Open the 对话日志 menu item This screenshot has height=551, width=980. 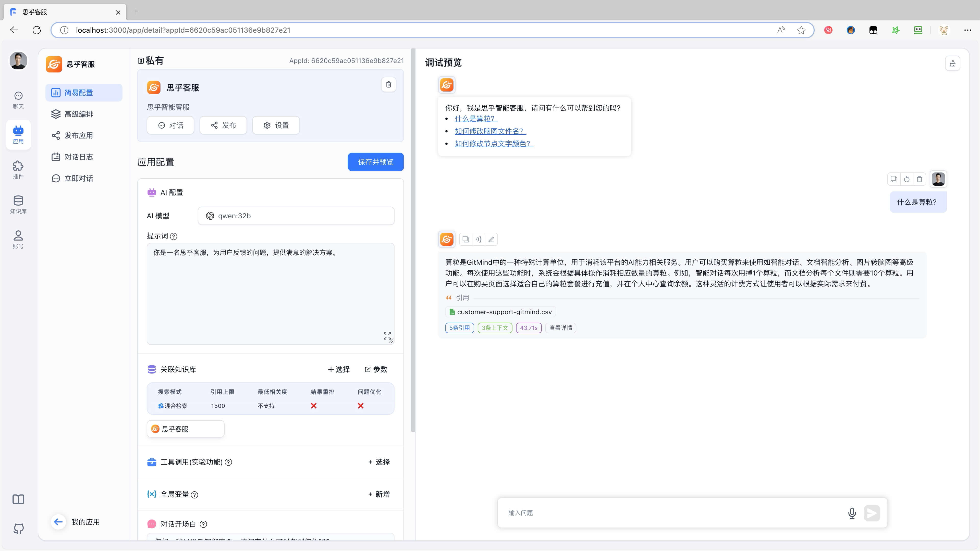coord(78,157)
